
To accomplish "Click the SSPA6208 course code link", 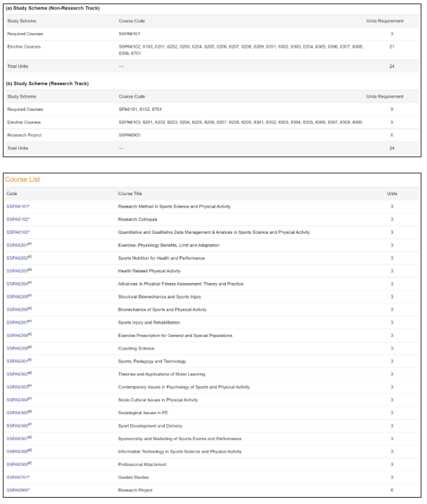I will [x=18, y=336].
